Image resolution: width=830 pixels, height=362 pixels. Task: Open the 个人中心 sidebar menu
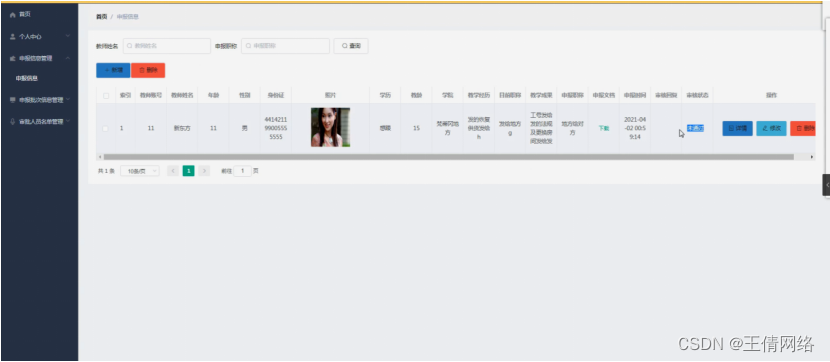[x=39, y=37]
